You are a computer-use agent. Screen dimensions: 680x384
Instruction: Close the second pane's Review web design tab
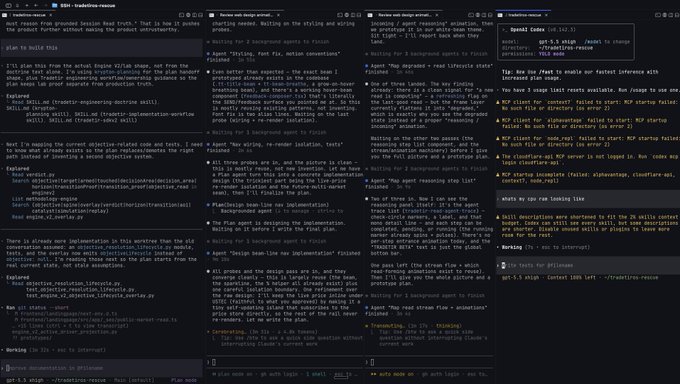point(278,15)
